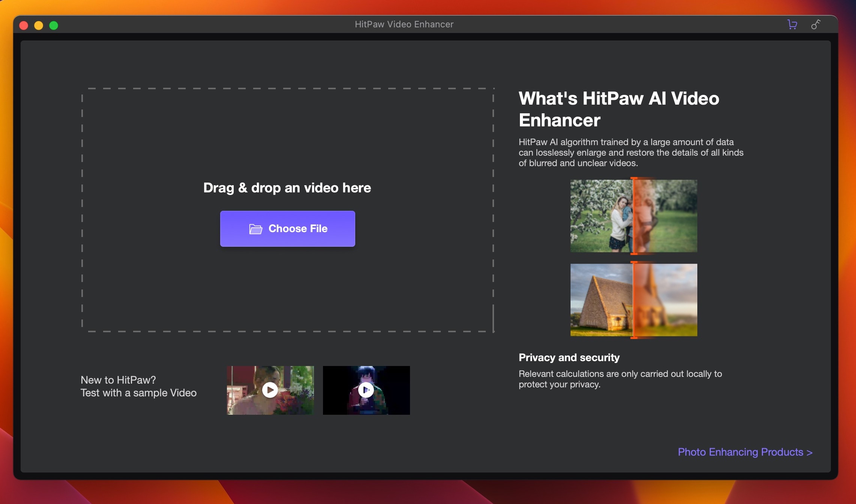This screenshot has width=856, height=504.
Task: Click the HitPaw AI algorithm description paragraph
Action: pos(631,152)
